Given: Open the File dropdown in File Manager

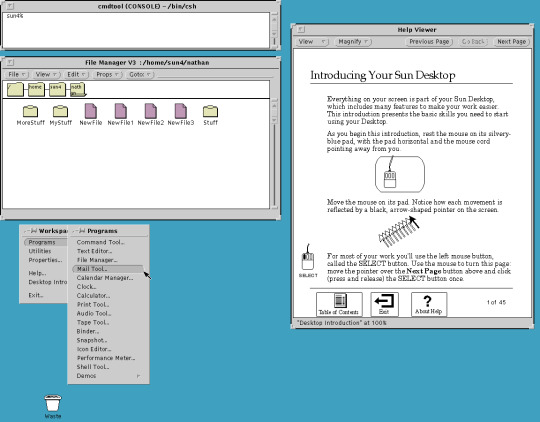Looking at the screenshot, I should pos(17,74).
